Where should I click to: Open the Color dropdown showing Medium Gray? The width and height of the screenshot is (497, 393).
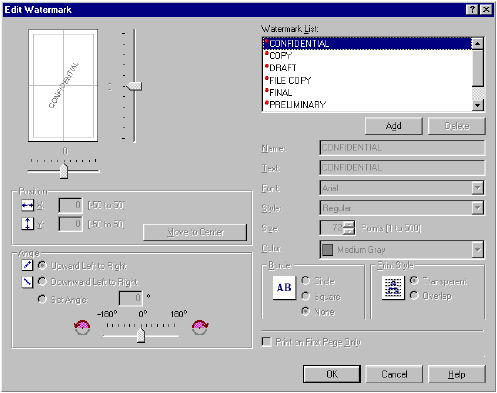click(x=477, y=249)
